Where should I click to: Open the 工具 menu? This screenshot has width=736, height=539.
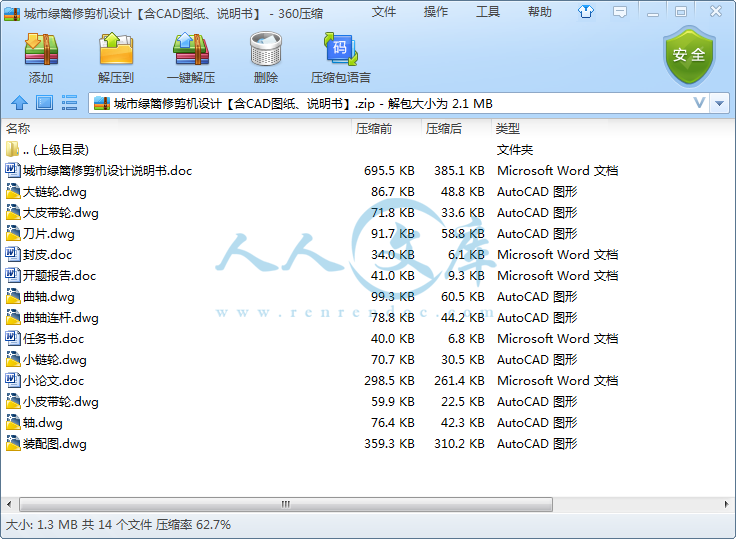[x=488, y=12]
